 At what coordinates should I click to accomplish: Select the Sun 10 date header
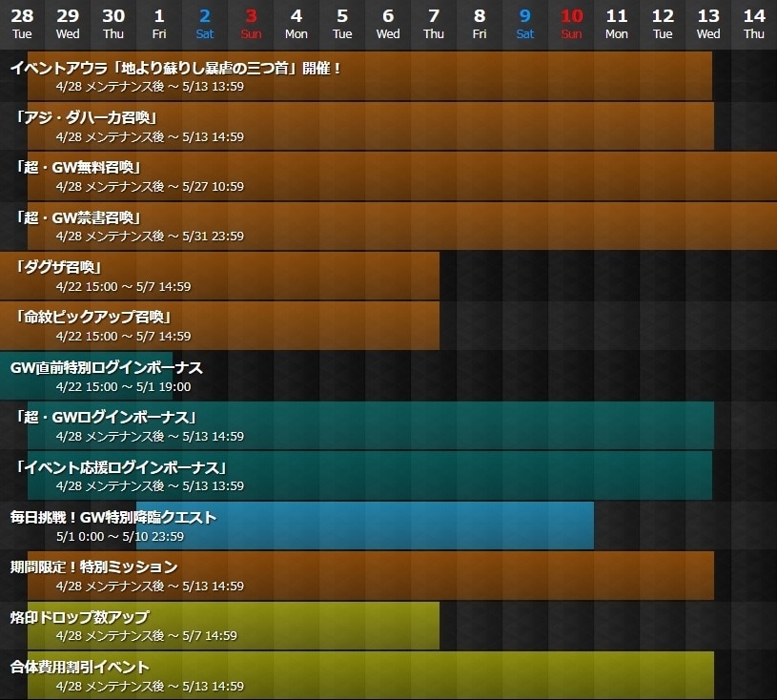(x=571, y=24)
